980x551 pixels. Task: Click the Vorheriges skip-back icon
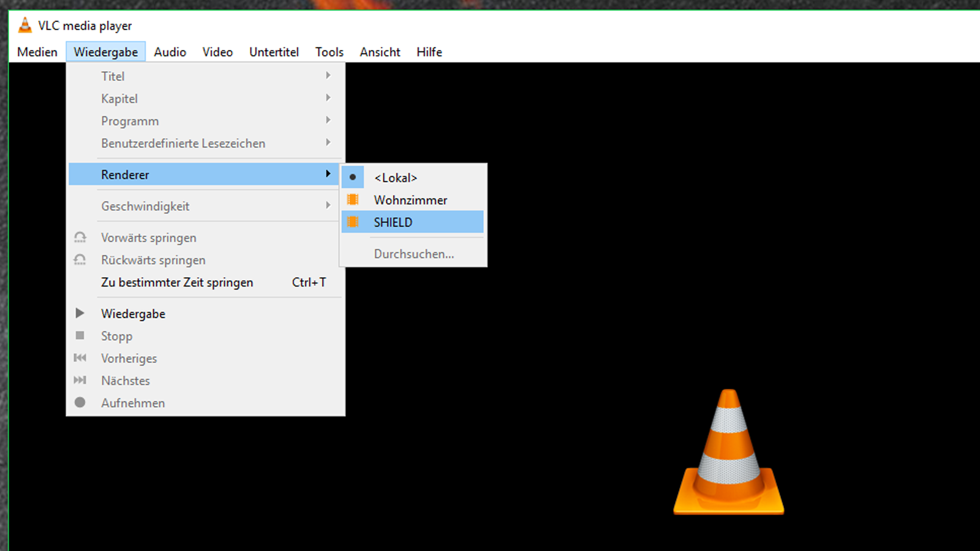[80, 358]
